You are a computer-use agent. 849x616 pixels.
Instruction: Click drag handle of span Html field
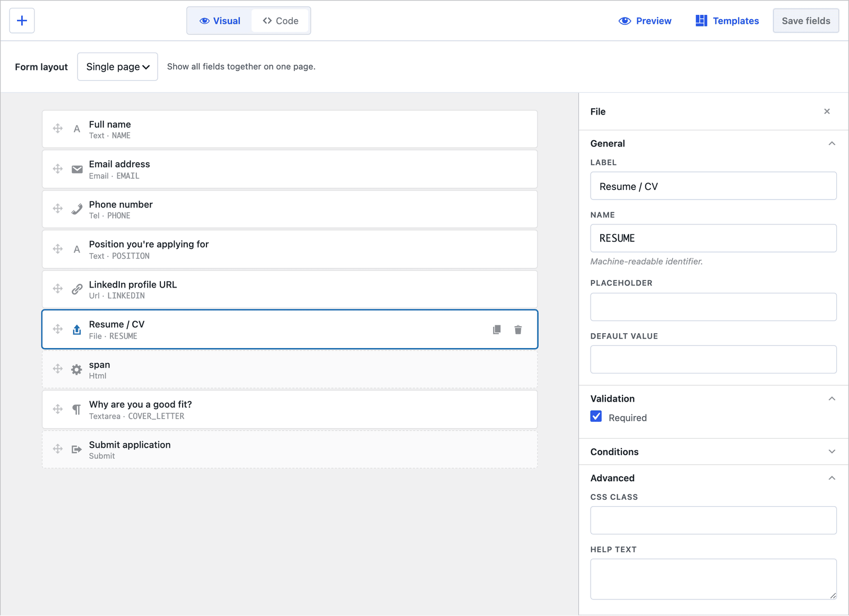pos(58,369)
